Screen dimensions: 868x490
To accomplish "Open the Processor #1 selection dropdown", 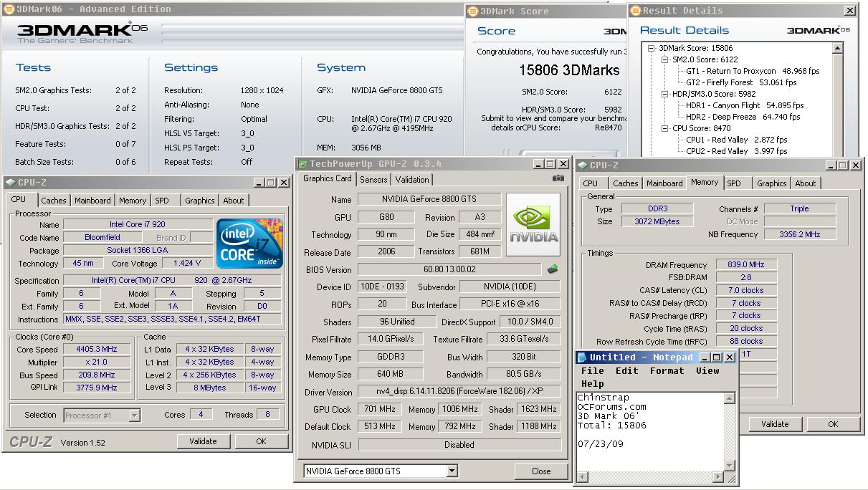I will point(134,415).
